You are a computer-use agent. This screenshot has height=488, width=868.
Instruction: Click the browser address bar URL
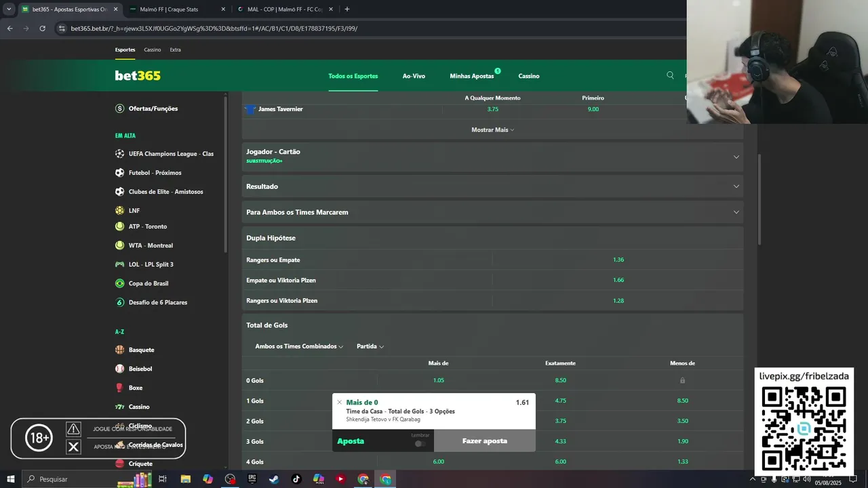tap(214, 28)
